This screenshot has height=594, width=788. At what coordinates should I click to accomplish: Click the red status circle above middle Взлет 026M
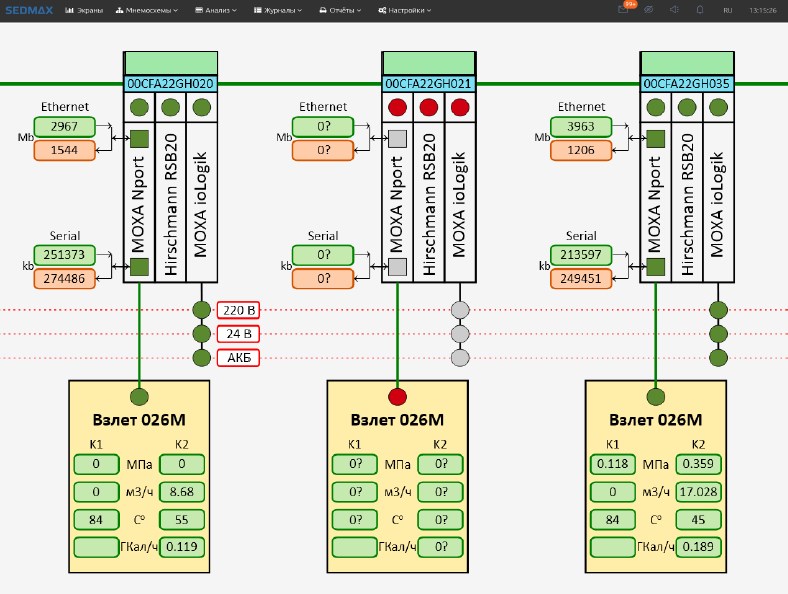pos(398,396)
